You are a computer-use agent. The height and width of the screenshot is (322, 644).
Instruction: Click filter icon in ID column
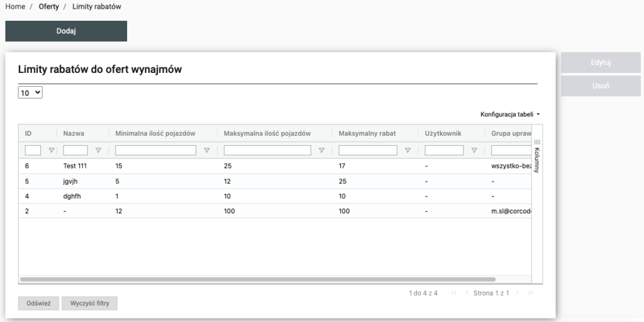pos(52,150)
